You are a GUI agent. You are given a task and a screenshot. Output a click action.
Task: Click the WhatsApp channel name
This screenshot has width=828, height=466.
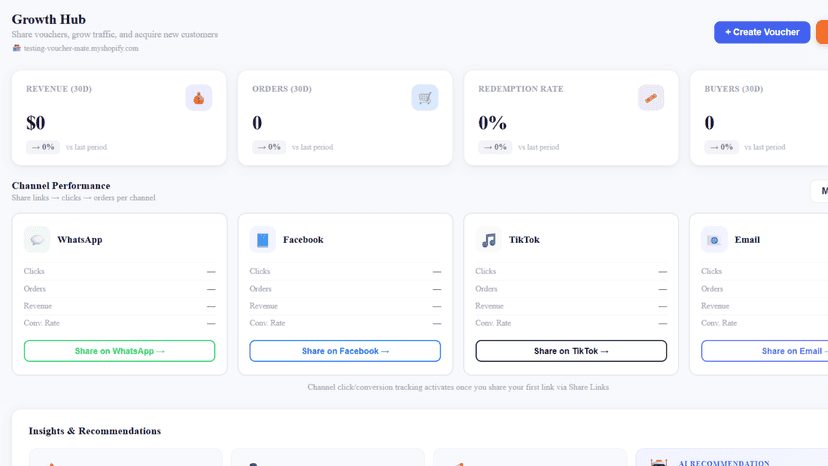click(80, 240)
